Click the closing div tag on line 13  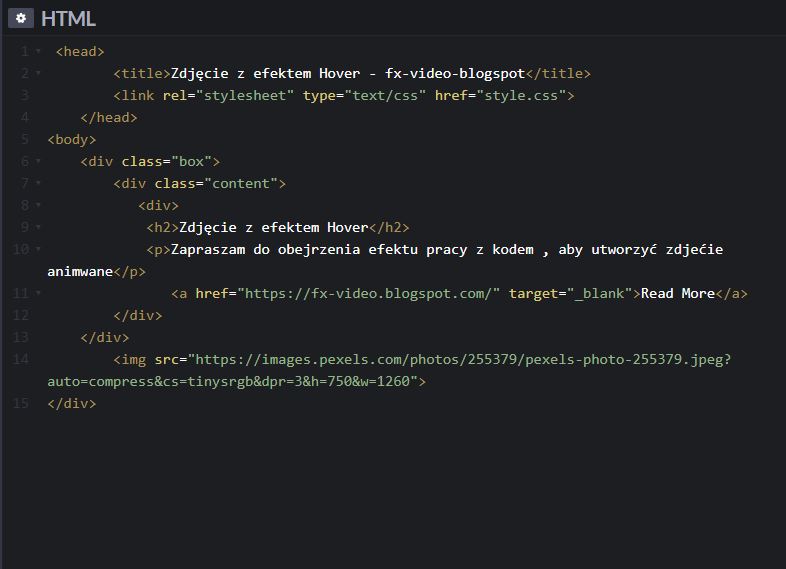pyautogui.click(x=105, y=337)
